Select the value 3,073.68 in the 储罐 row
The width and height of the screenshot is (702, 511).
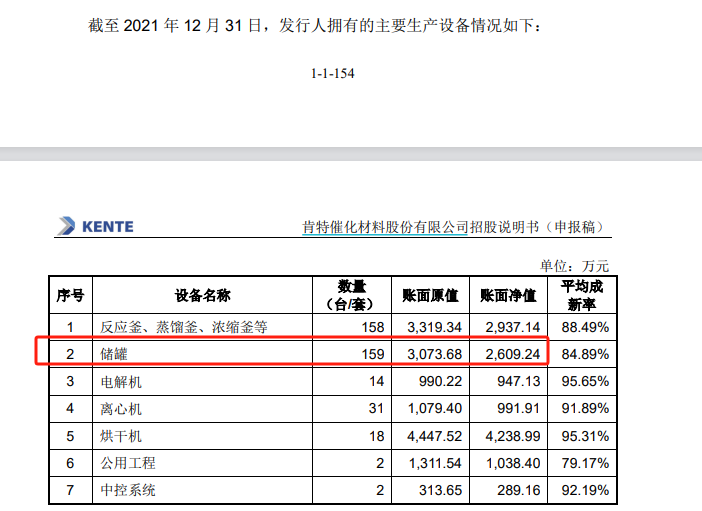[x=433, y=354]
